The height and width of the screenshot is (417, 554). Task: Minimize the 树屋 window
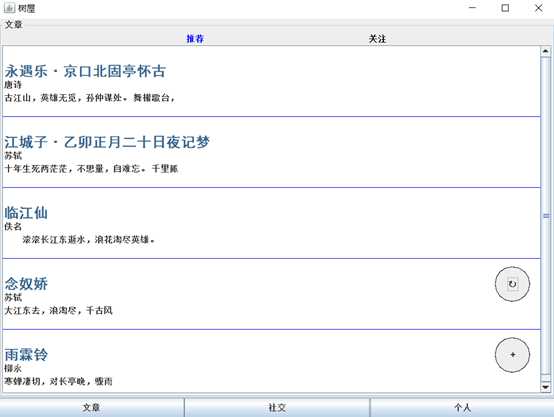472,8
